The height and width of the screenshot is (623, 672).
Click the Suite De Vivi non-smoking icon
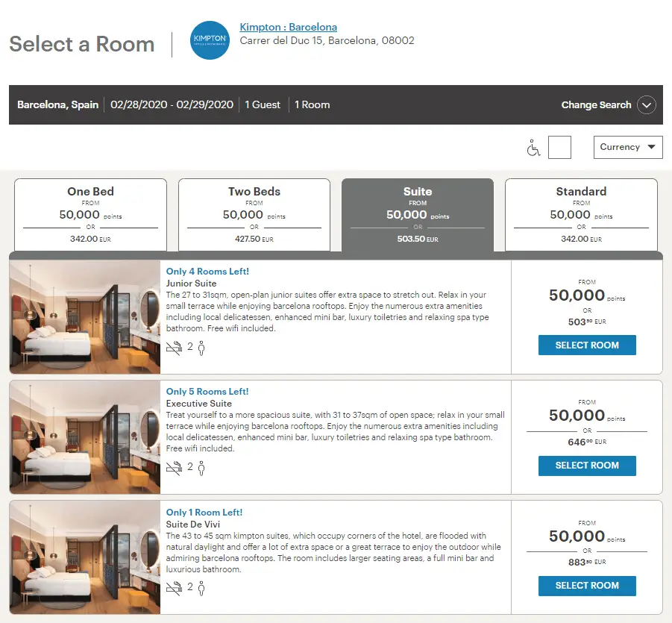point(174,588)
